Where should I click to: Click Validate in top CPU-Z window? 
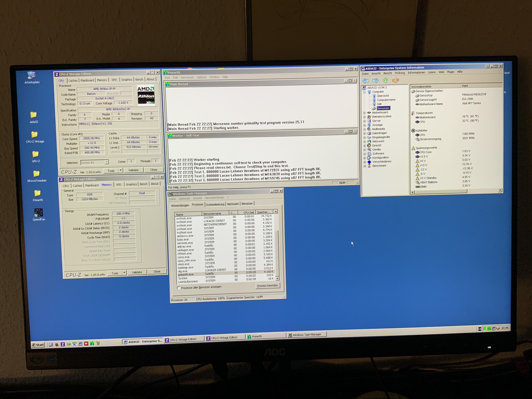133,170
